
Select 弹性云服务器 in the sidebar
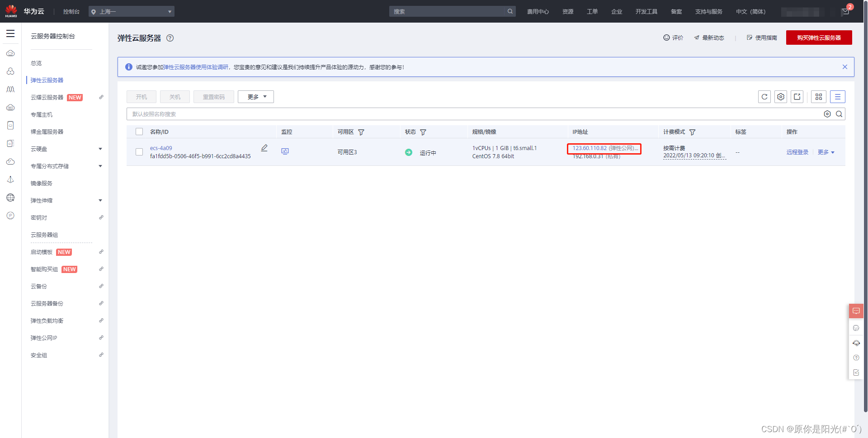pos(47,80)
